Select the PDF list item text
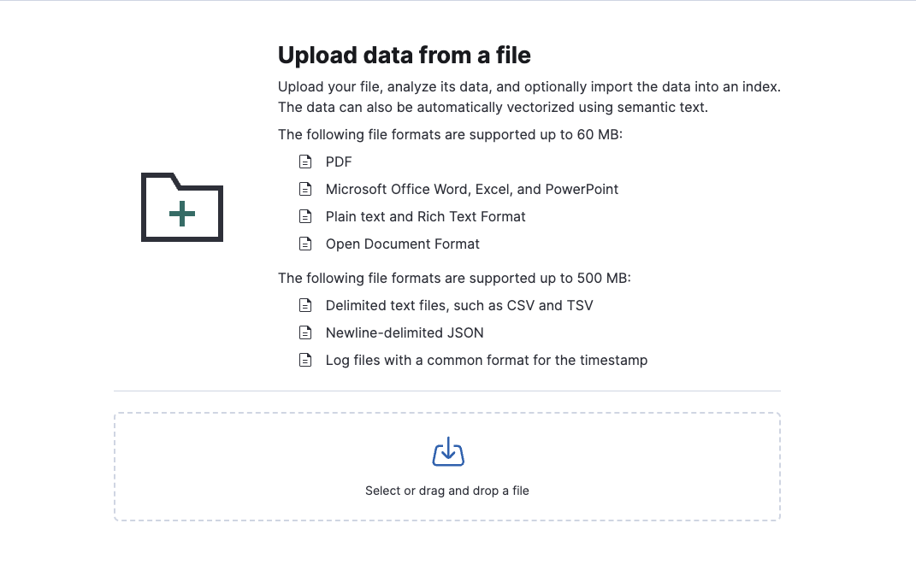916x588 pixels. pyautogui.click(x=337, y=162)
